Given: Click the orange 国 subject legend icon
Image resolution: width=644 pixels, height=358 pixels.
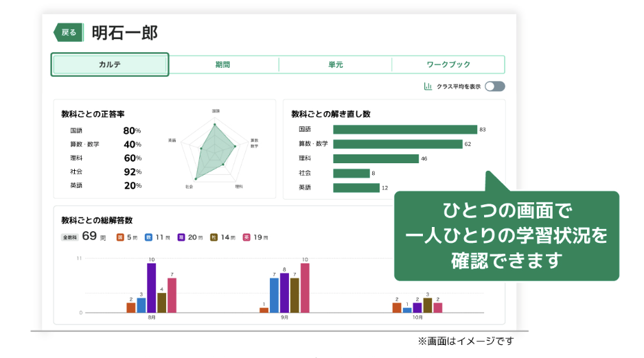Looking at the screenshot, I should click(x=120, y=237).
